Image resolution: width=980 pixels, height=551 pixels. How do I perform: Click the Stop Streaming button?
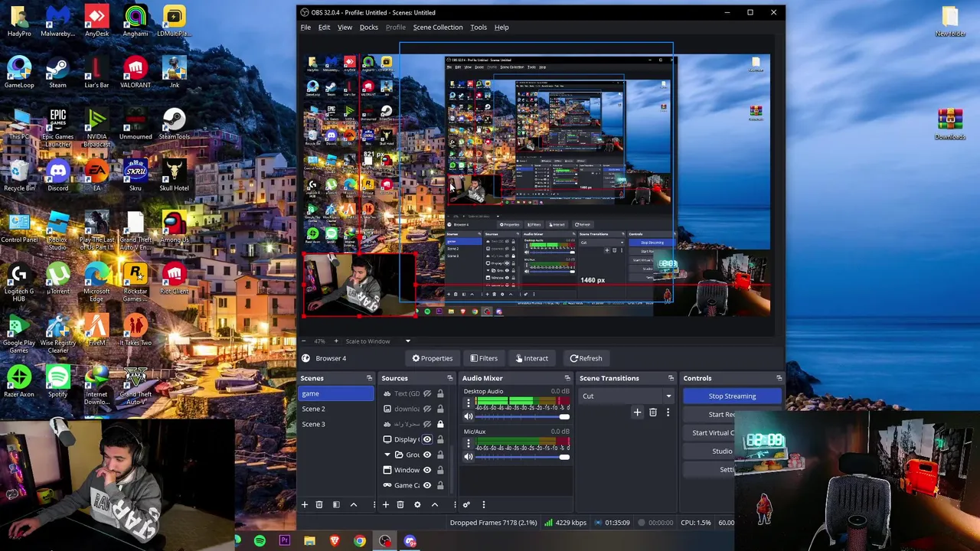(732, 396)
